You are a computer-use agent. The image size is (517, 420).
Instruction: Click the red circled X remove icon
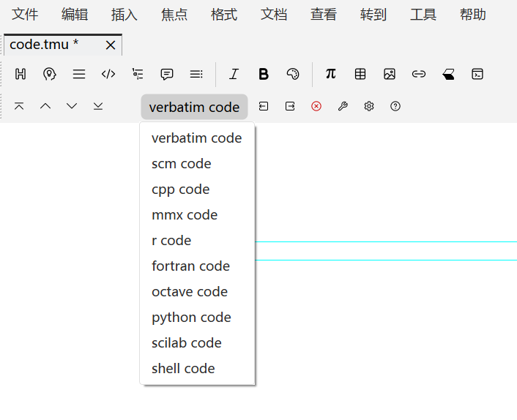316,106
